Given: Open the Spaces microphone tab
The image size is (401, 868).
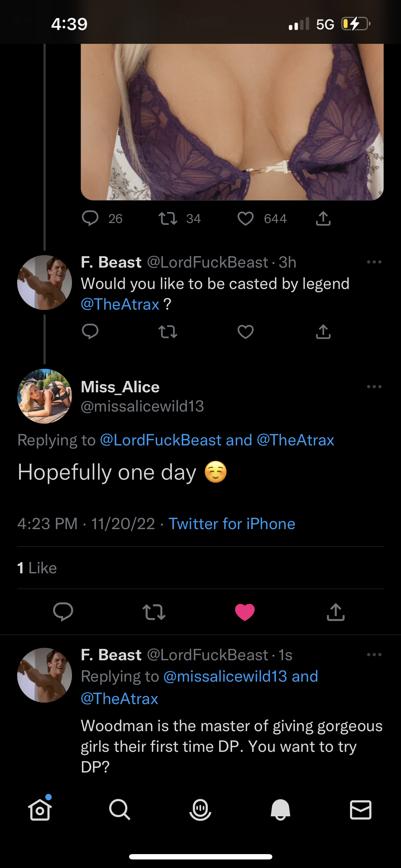Looking at the screenshot, I should 200,810.
